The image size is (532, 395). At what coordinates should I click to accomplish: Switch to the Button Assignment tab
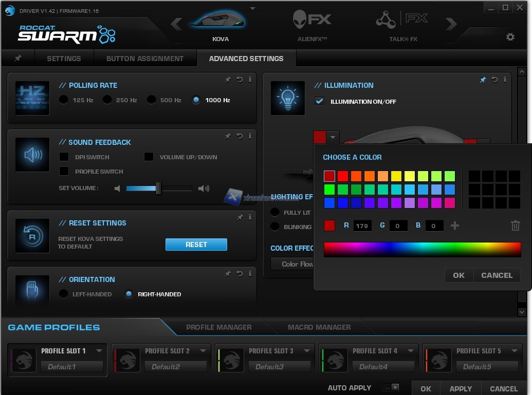144,59
